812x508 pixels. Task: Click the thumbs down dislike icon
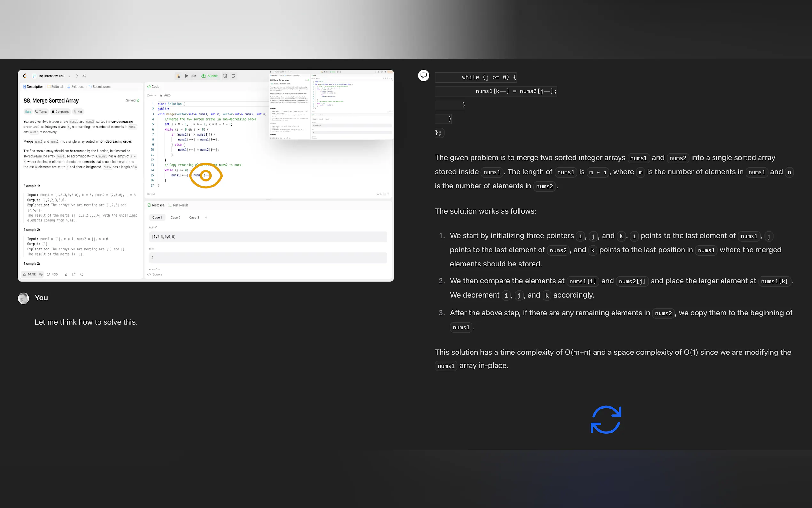click(x=41, y=274)
